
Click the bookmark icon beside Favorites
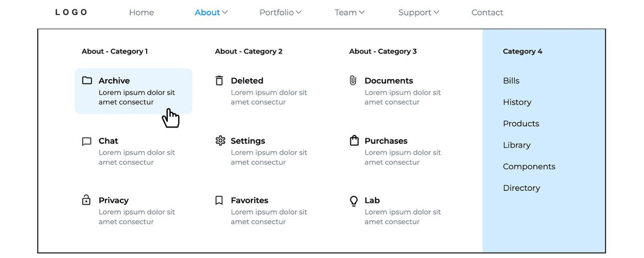[x=219, y=200]
